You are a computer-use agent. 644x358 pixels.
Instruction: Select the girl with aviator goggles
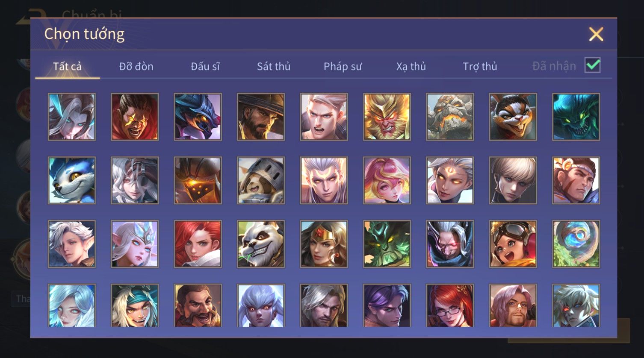[x=513, y=244]
